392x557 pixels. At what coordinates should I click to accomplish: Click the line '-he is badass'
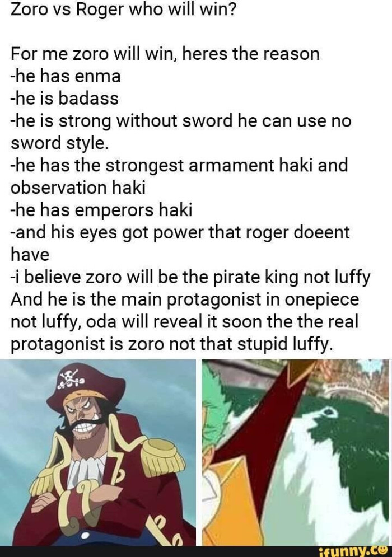point(65,98)
